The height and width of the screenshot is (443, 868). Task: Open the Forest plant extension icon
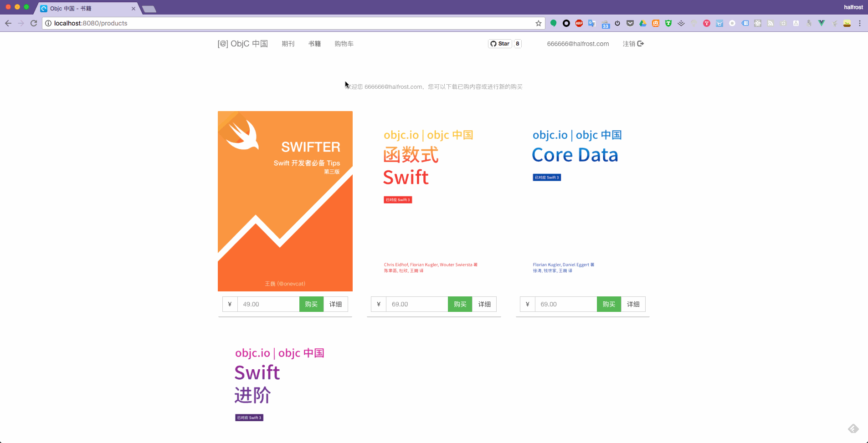pos(847,23)
